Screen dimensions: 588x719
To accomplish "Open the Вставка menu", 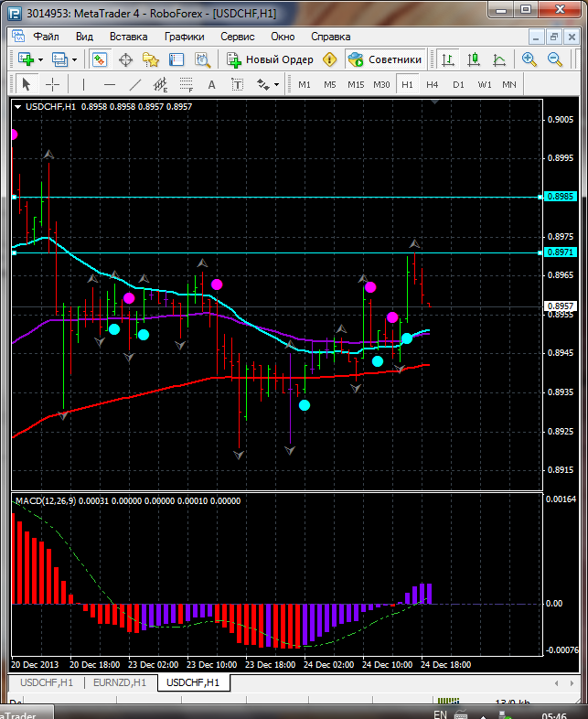I will [x=129, y=37].
